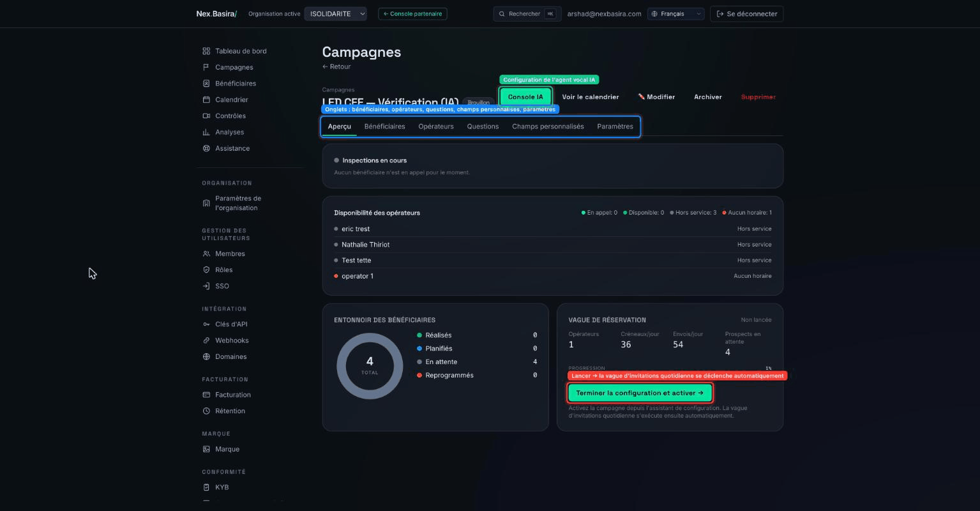Screen dimensions: 980x511
Task: Select the Champs personnalisés tab
Action: pyautogui.click(x=548, y=126)
